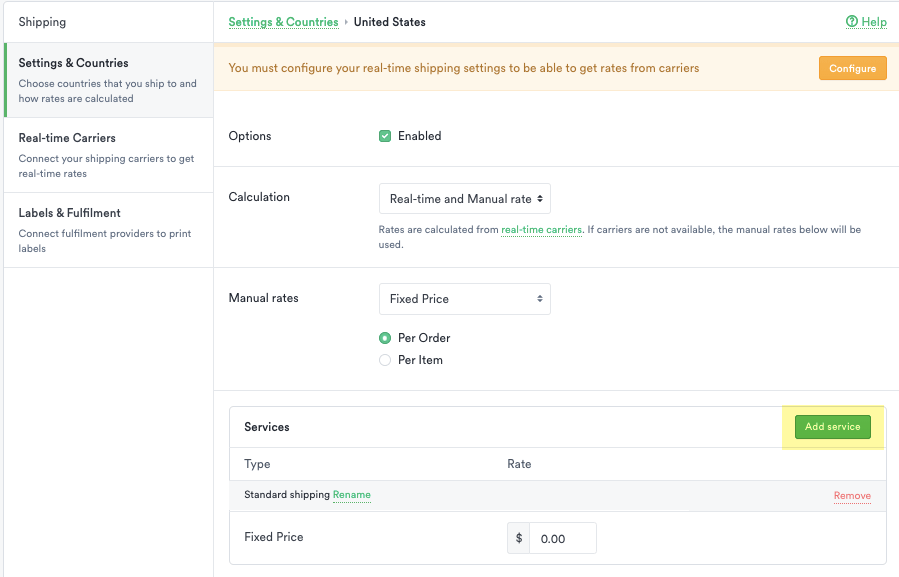Switch to Real-time Carriers section

[x=108, y=155]
